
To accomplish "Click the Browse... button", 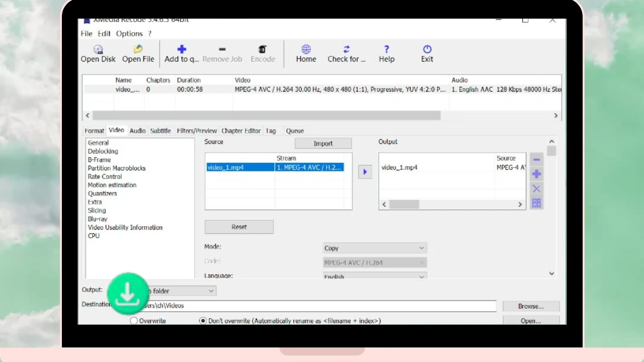I will [531, 306].
